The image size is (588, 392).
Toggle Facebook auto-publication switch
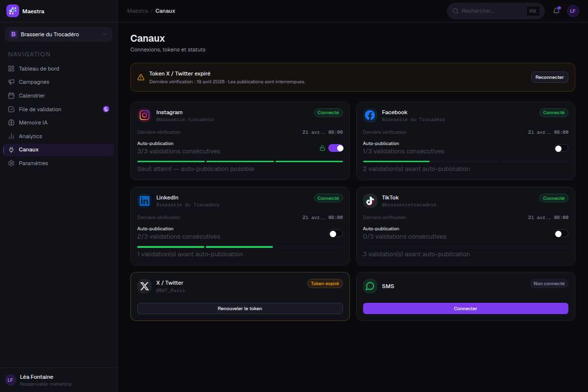tap(561, 148)
